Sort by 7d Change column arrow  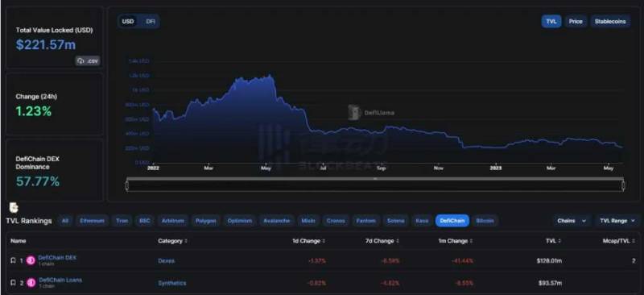397,241
